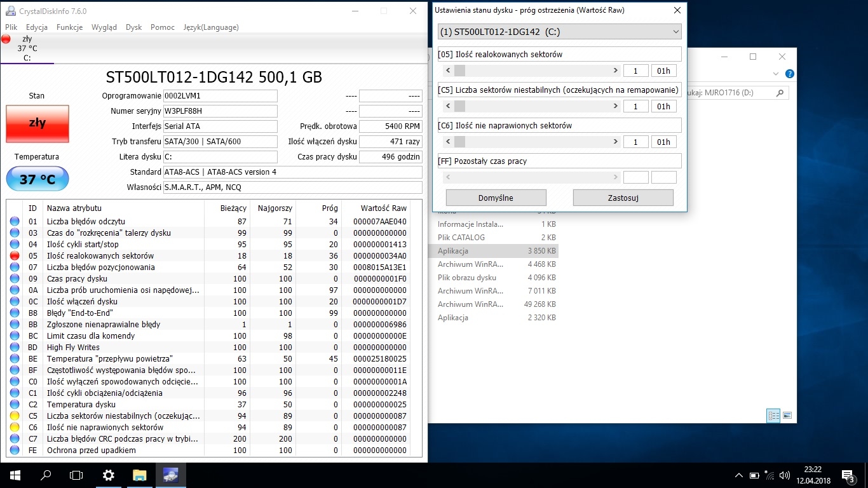Click the status circle in row BE
Image resolution: width=868 pixels, height=488 pixels.
[x=15, y=358]
